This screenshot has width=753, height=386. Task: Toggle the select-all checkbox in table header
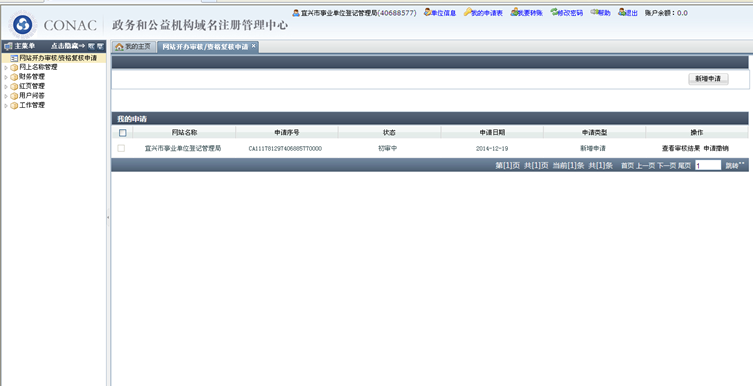122,133
